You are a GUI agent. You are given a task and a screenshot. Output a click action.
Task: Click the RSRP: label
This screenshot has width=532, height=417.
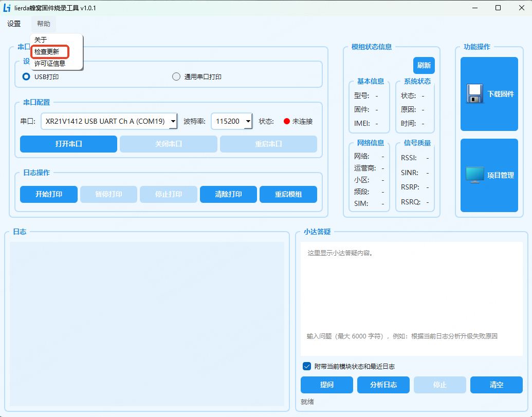click(410, 187)
